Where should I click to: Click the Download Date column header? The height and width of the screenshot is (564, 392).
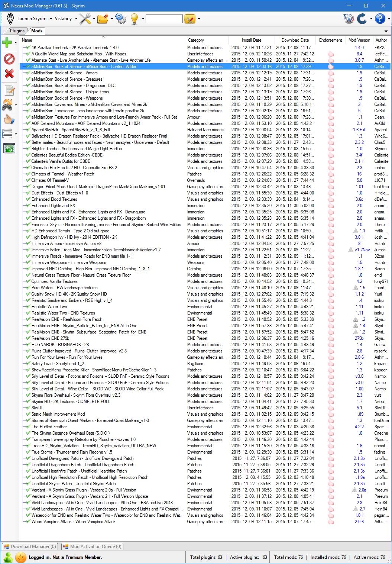click(x=295, y=40)
